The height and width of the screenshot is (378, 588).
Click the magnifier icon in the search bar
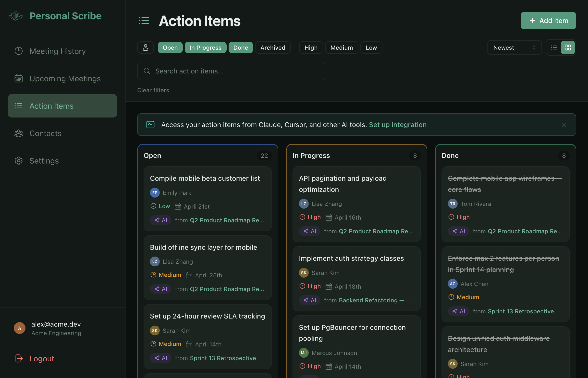[x=147, y=71]
